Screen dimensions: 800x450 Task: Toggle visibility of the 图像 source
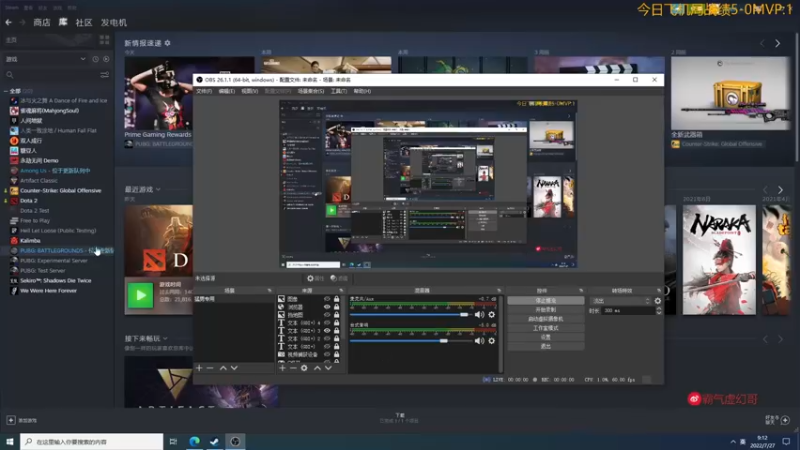coord(327,299)
